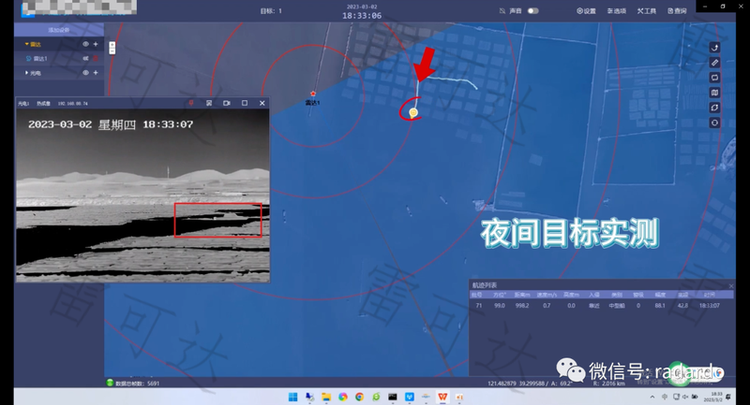This screenshot has width=750, height=405.
Task: Click the 添加设备 add device button
Action: point(59,30)
